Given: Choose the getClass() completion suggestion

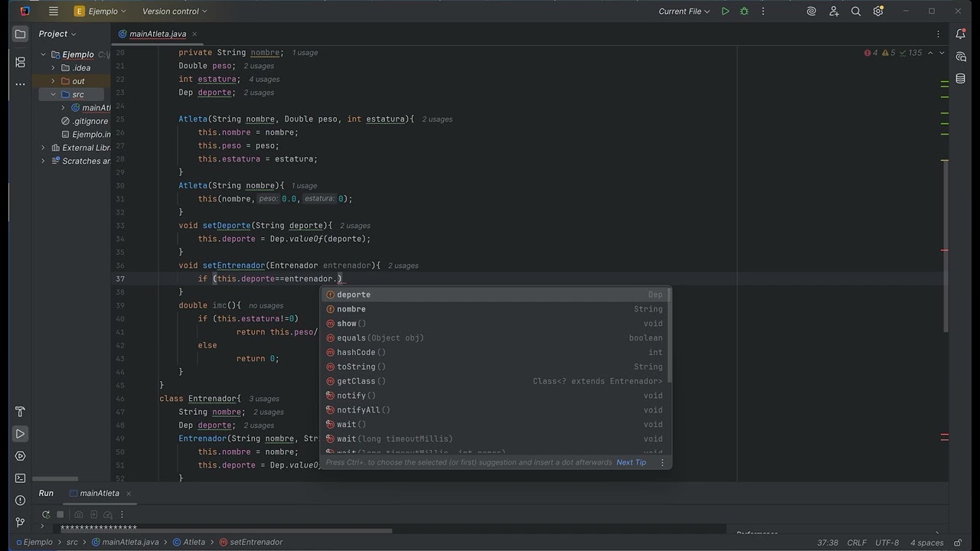Looking at the screenshot, I should (495, 381).
